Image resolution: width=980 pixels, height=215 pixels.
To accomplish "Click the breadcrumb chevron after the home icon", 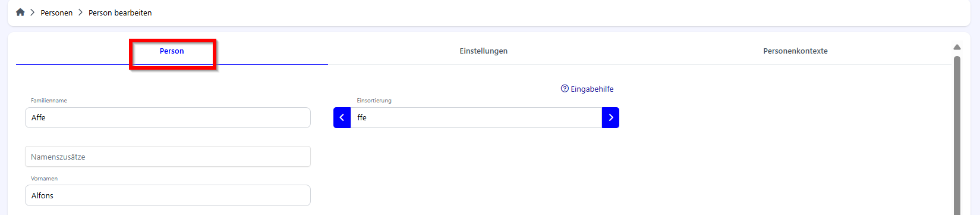I will click(33, 13).
